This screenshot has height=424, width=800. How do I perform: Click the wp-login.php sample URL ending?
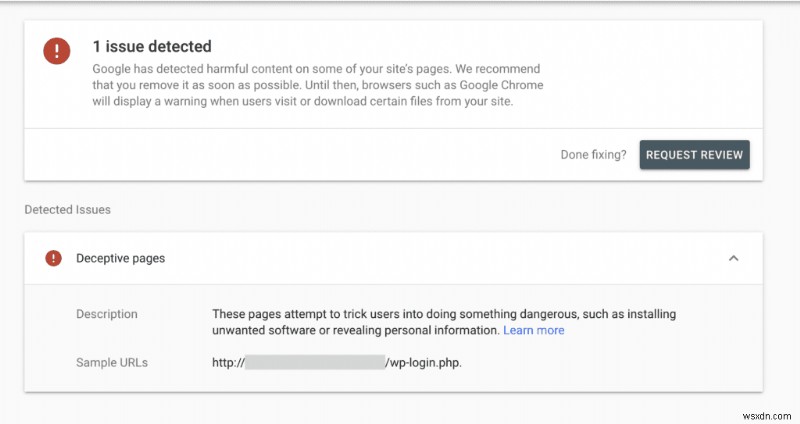tap(424, 362)
